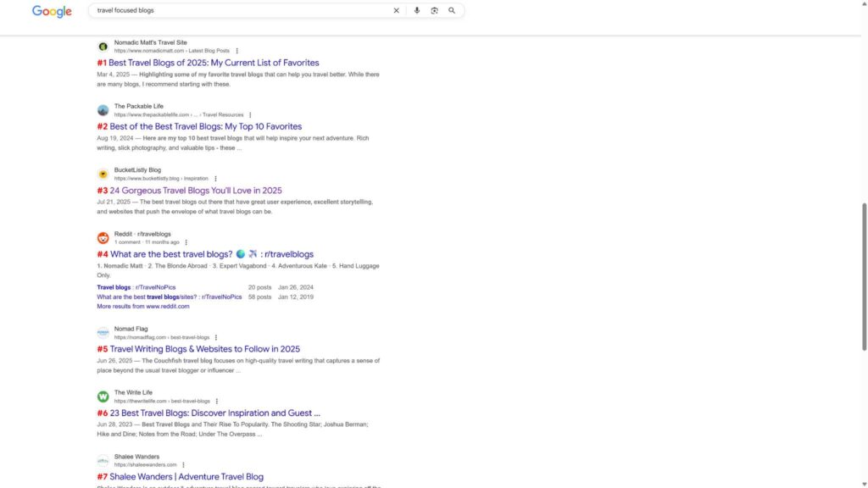Click shaleewanders.com URL text

tap(145, 465)
